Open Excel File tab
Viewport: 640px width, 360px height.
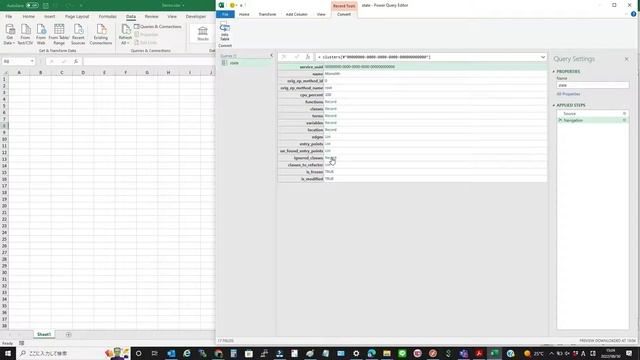click(x=9, y=17)
